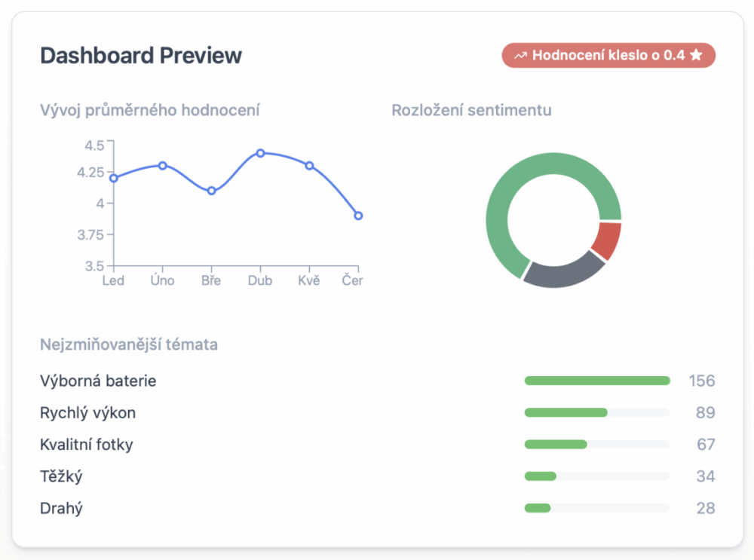The height and width of the screenshot is (560, 754).
Task: Click the star icon in rating badge
Action: point(696,55)
